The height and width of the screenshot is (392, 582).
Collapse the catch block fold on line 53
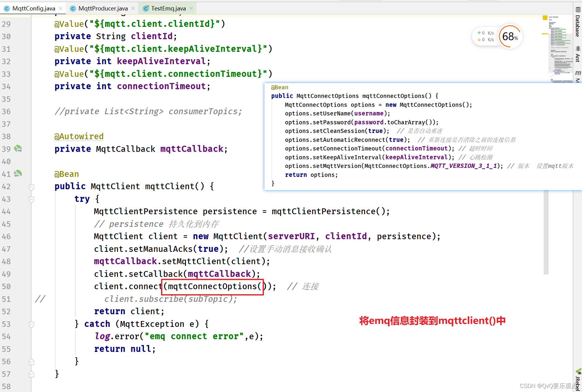pyautogui.click(x=32, y=324)
